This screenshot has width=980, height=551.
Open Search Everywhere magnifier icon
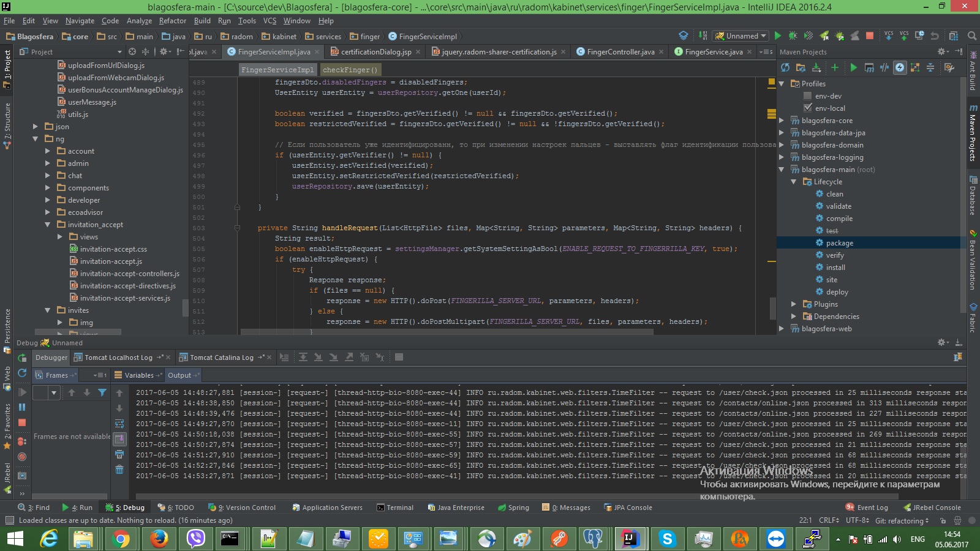tap(971, 36)
